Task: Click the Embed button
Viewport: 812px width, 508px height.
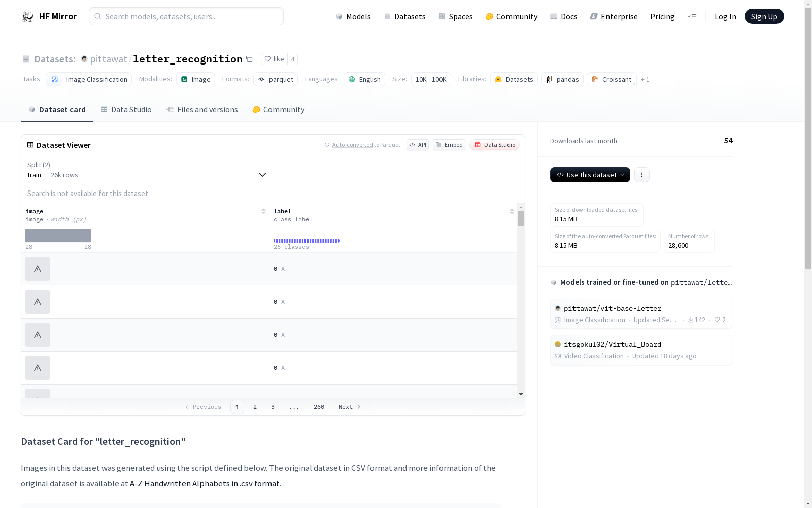Action: [x=449, y=145]
